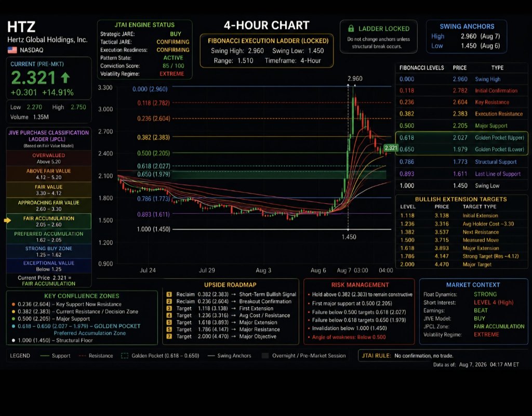Click the 0.118 Initial Confirmation table row
Viewport: 532px width, 416px height.
(x=462, y=90)
